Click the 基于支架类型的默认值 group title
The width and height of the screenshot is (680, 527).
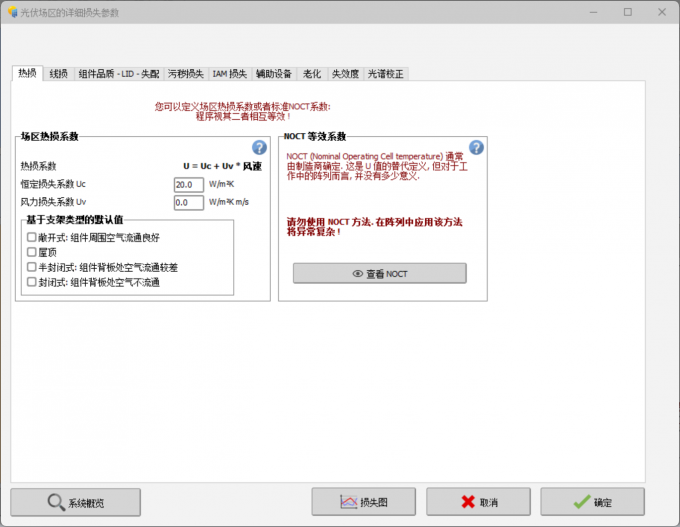point(75,220)
